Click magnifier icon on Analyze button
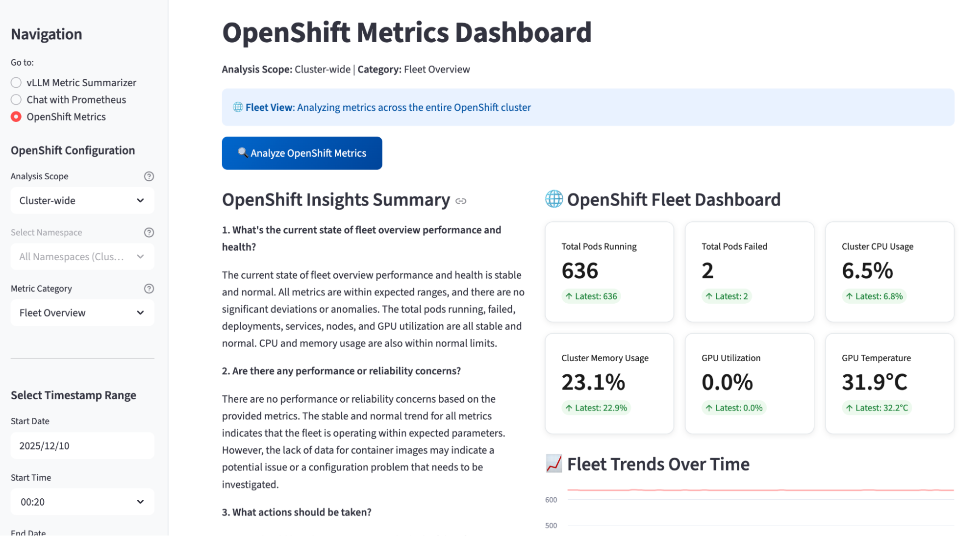 (x=242, y=152)
